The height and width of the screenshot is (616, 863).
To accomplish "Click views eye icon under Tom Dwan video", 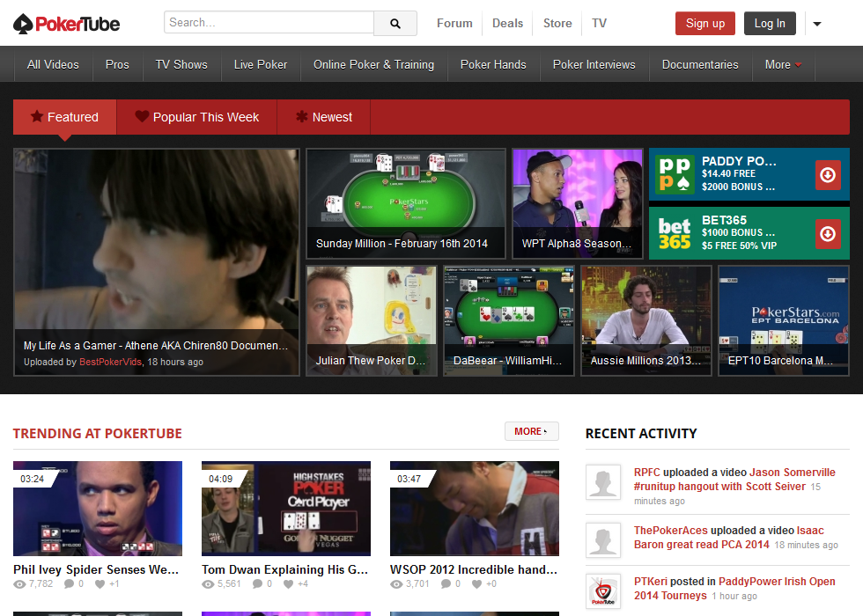I will click(208, 584).
